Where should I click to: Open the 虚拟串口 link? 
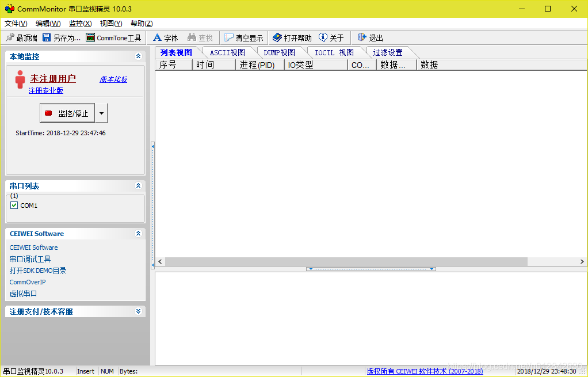tap(23, 294)
